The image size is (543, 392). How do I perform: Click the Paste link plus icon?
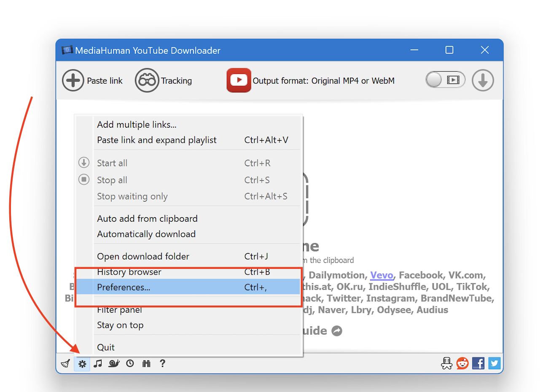[73, 81]
